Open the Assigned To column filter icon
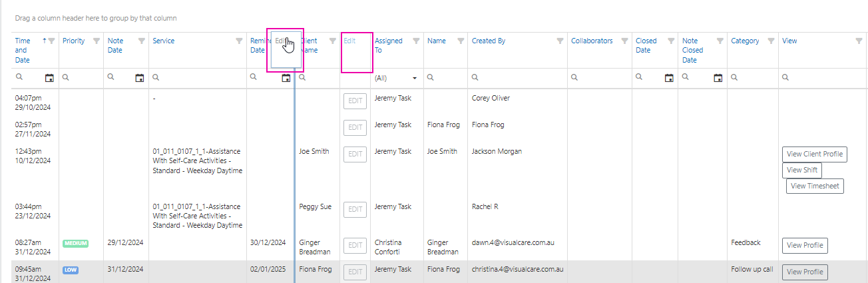868x283 pixels. (x=416, y=41)
